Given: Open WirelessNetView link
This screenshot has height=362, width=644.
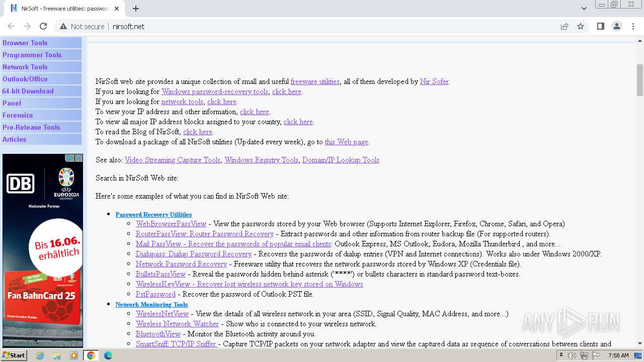Looking at the screenshot, I should (x=162, y=314).
